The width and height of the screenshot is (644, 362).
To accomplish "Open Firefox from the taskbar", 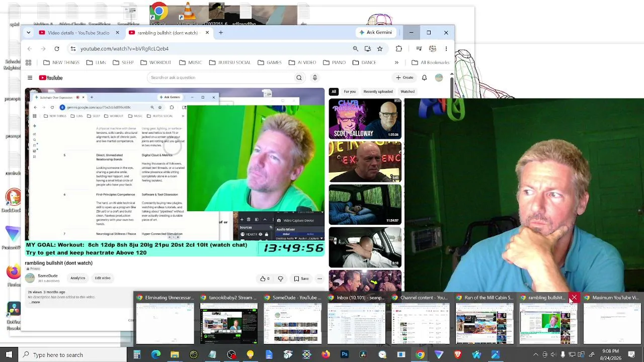I will (326, 355).
